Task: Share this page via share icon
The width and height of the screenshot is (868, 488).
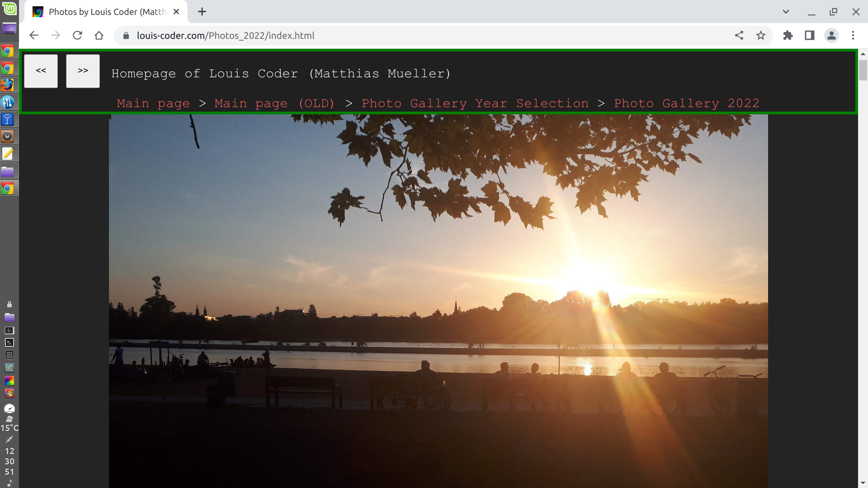Action: [739, 35]
